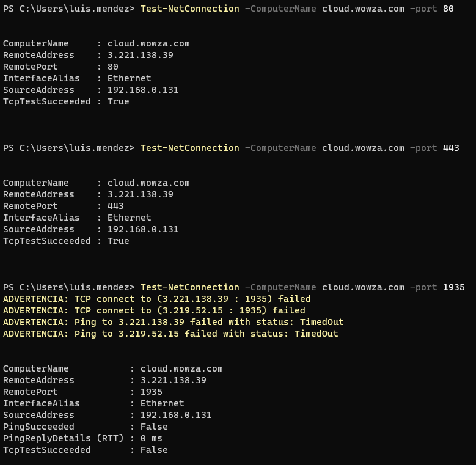Screen dimensions: 476x465
Task: Click the Ping to 3.221.138.39 TimedOut warning
Action: coord(173,322)
